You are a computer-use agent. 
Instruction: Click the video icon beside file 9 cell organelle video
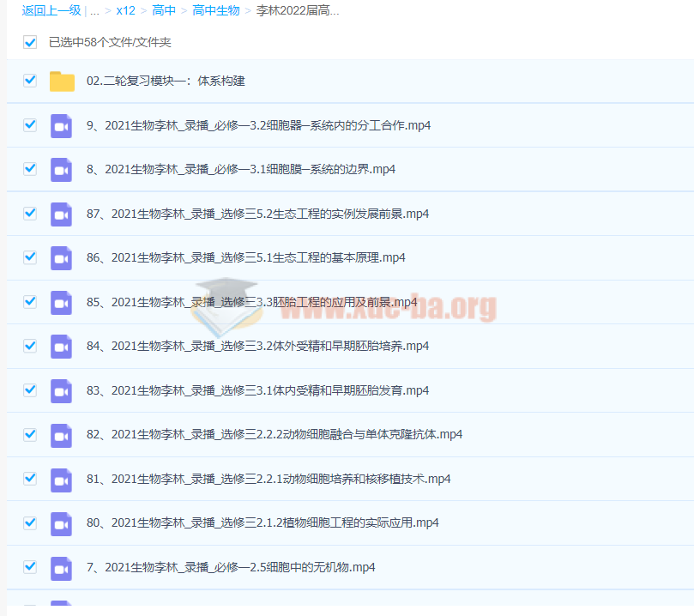coord(61,125)
